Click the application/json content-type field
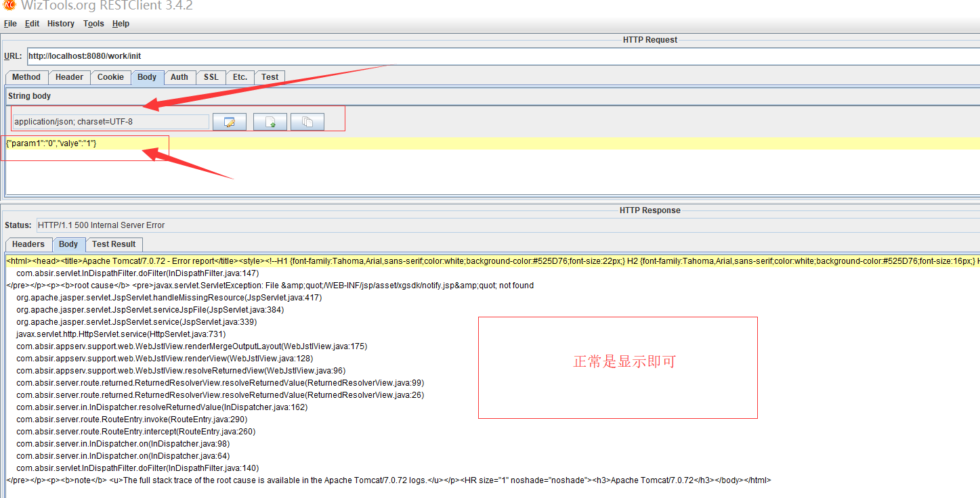The width and height of the screenshot is (980, 498). pyautogui.click(x=111, y=122)
